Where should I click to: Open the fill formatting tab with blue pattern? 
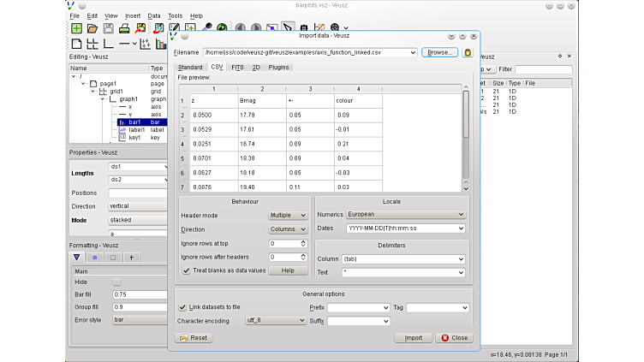[x=95, y=258]
